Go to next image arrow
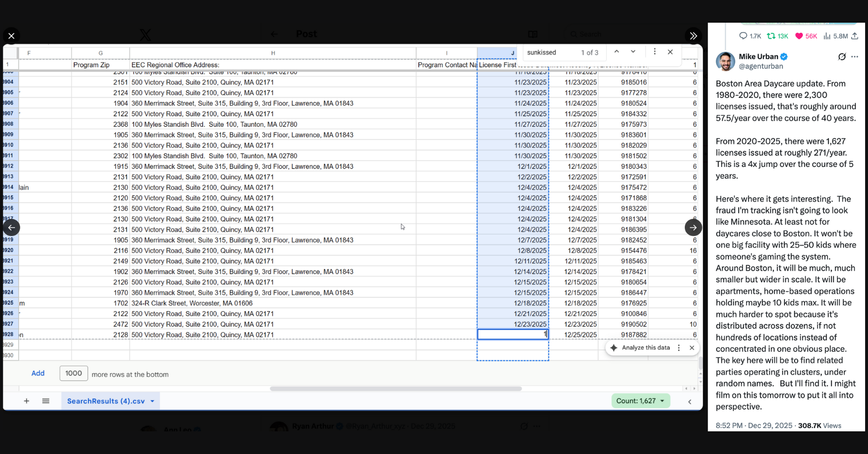868x454 pixels. pos(693,228)
